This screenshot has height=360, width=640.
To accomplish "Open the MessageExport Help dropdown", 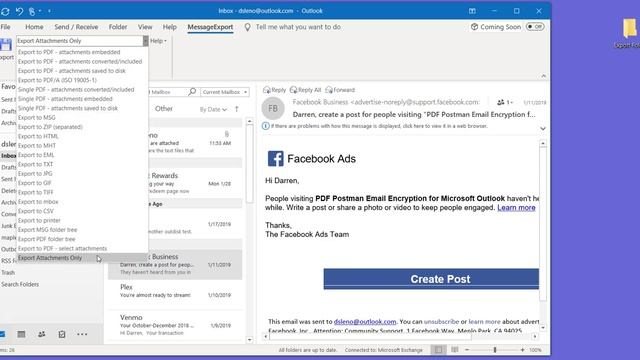I will point(158,41).
